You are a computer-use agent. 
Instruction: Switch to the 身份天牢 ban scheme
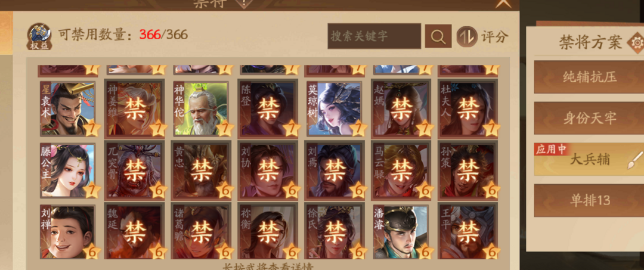pos(590,118)
